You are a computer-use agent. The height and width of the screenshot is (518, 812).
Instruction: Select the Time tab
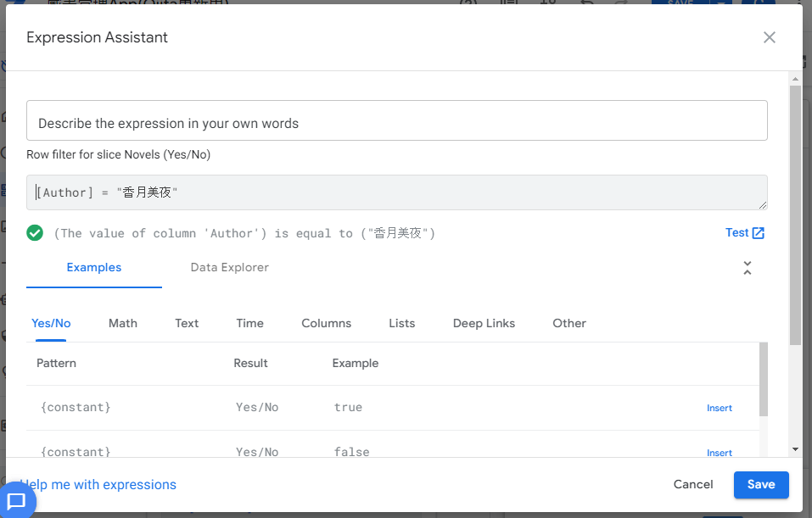click(x=249, y=323)
